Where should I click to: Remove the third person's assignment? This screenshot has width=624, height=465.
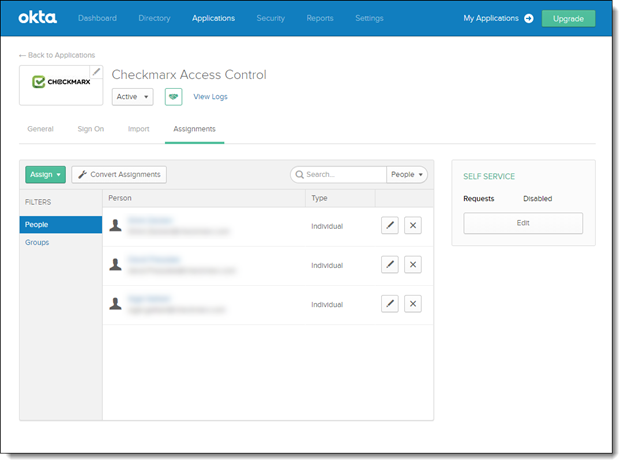(x=413, y=304)
